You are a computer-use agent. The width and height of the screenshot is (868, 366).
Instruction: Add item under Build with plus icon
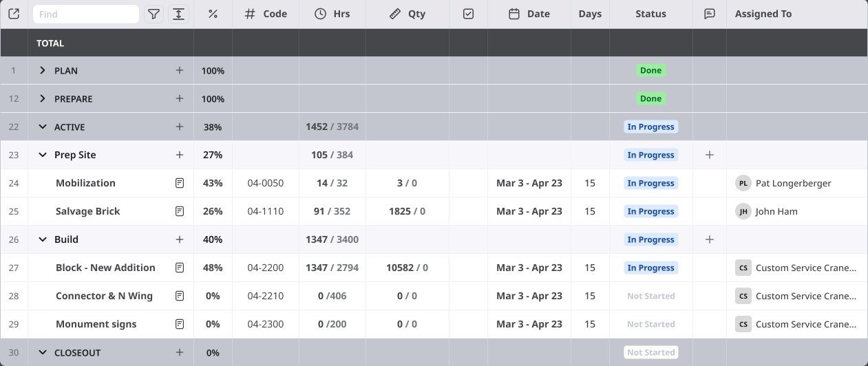point(180,239)
